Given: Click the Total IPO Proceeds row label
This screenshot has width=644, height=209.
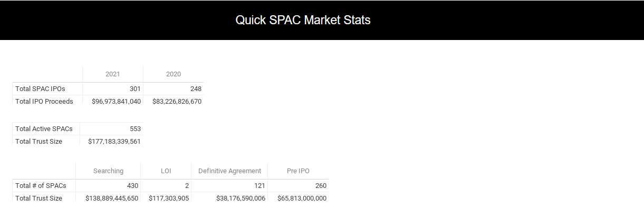Looking at the screenshot, I should 44,101.
